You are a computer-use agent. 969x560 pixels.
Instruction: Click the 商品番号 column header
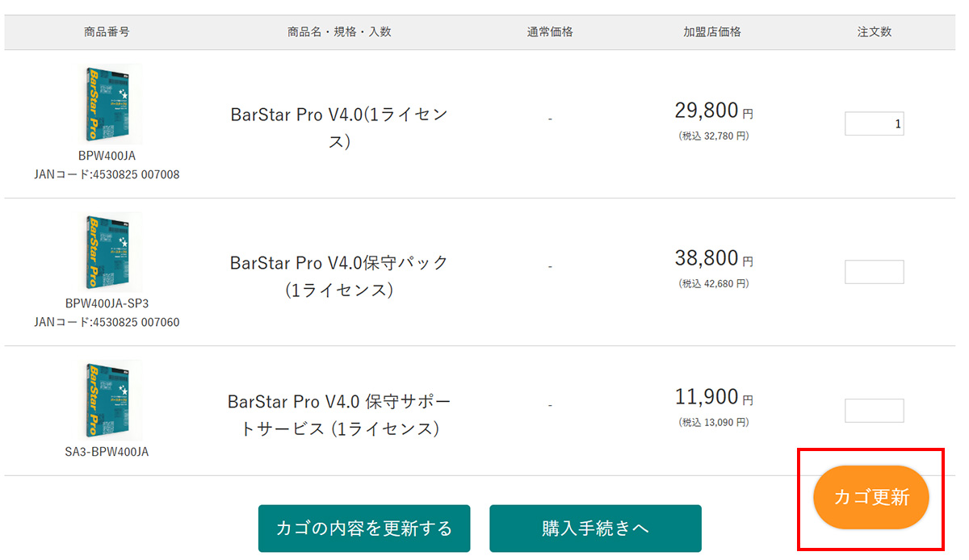107,32
